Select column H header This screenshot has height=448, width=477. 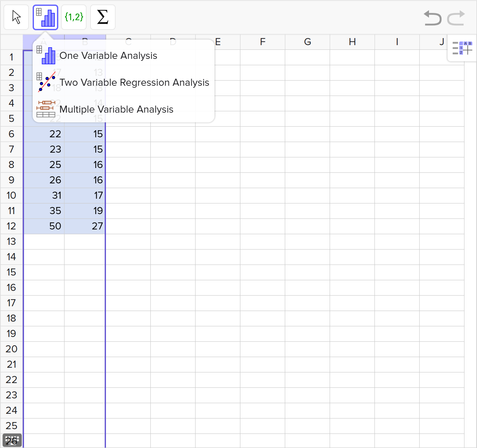[x=352, y=42]
